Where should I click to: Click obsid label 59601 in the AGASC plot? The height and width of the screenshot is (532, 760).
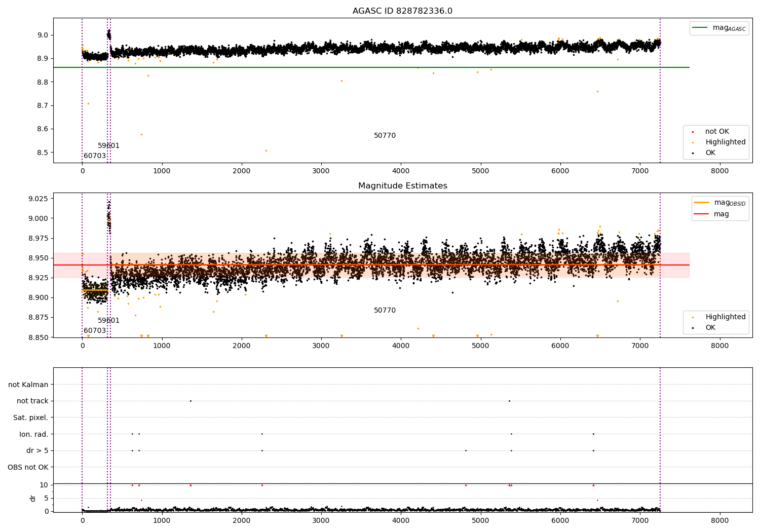109,146
